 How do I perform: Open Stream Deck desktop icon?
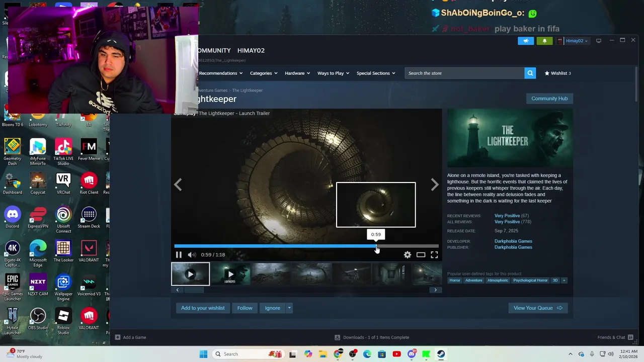tap(89, 218)
